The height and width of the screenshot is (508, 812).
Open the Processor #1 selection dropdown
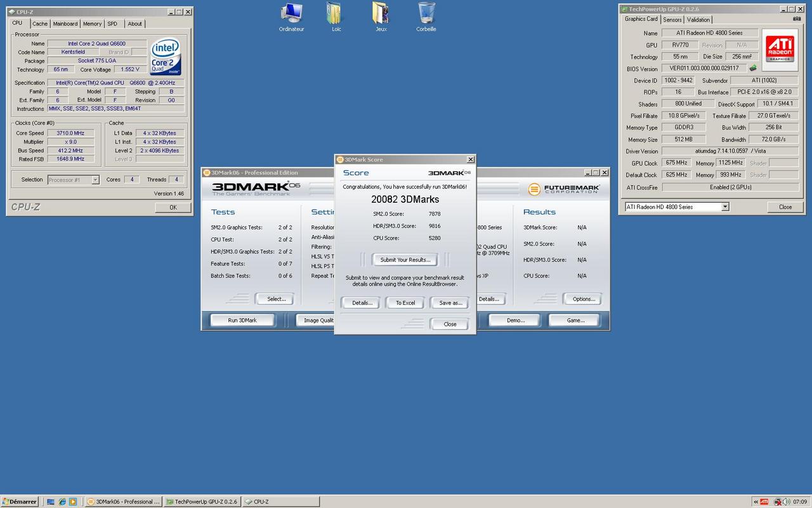tap(74, 180)
